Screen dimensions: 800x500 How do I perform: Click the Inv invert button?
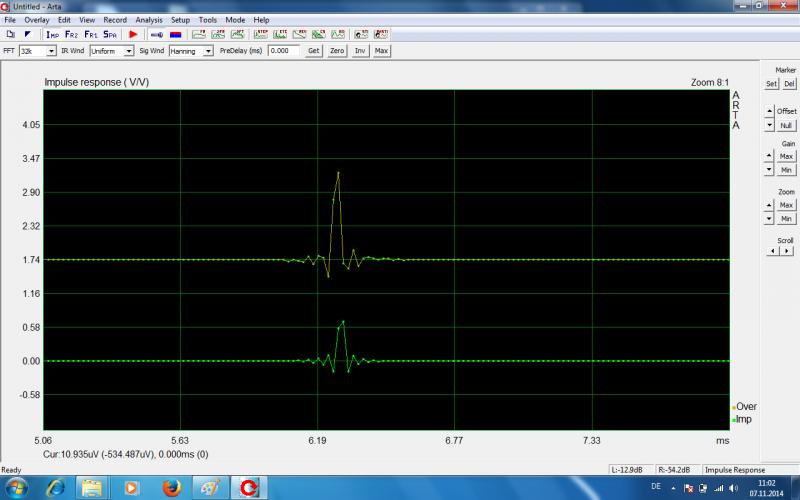pyautogui.click(x=360, y=50)
